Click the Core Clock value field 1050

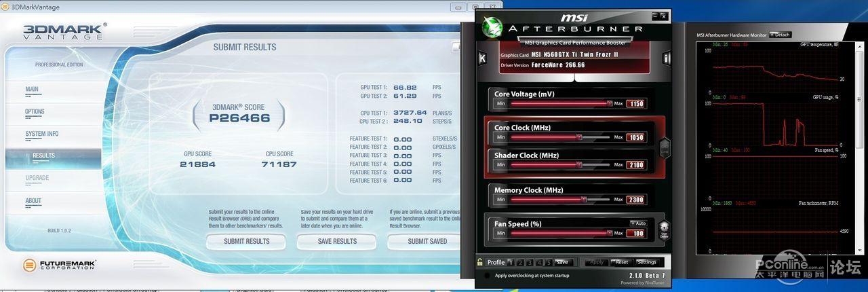[635, 137]
